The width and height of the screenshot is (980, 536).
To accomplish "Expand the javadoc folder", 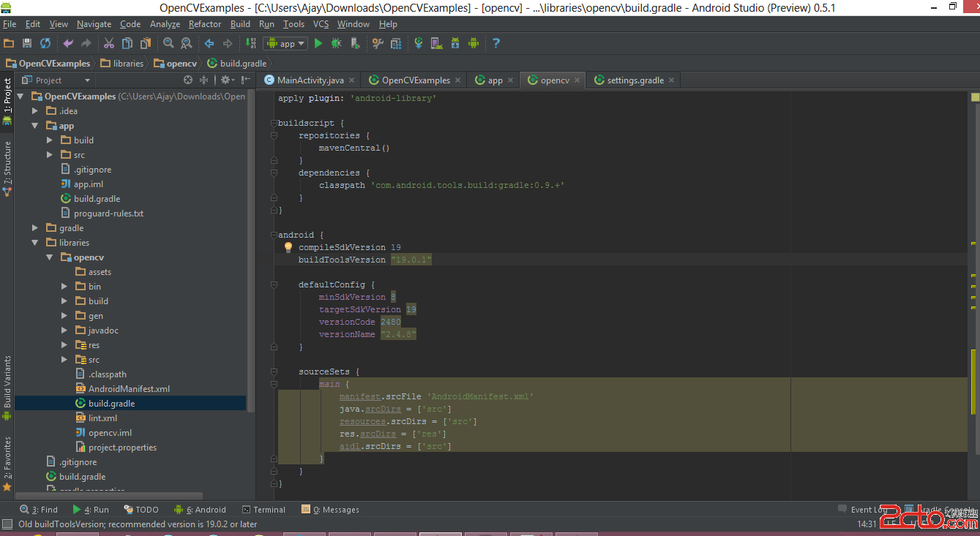I will pyautogui.click(x=64, y=331).
